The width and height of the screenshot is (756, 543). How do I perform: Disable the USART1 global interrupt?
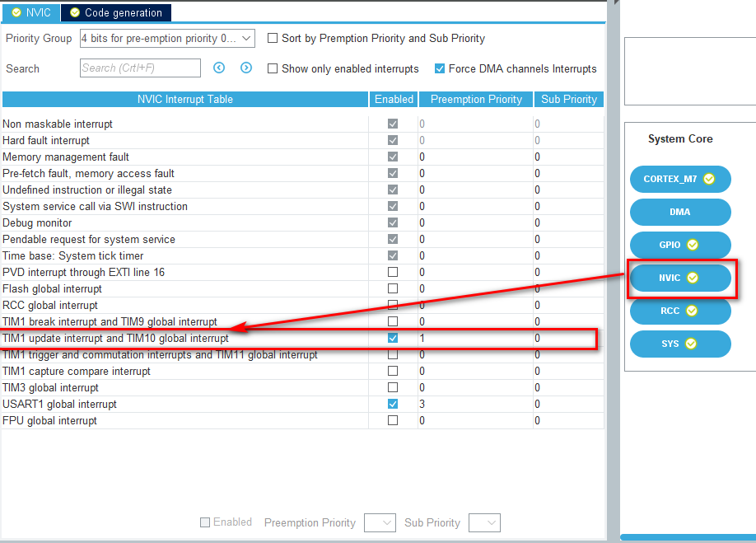393,404
